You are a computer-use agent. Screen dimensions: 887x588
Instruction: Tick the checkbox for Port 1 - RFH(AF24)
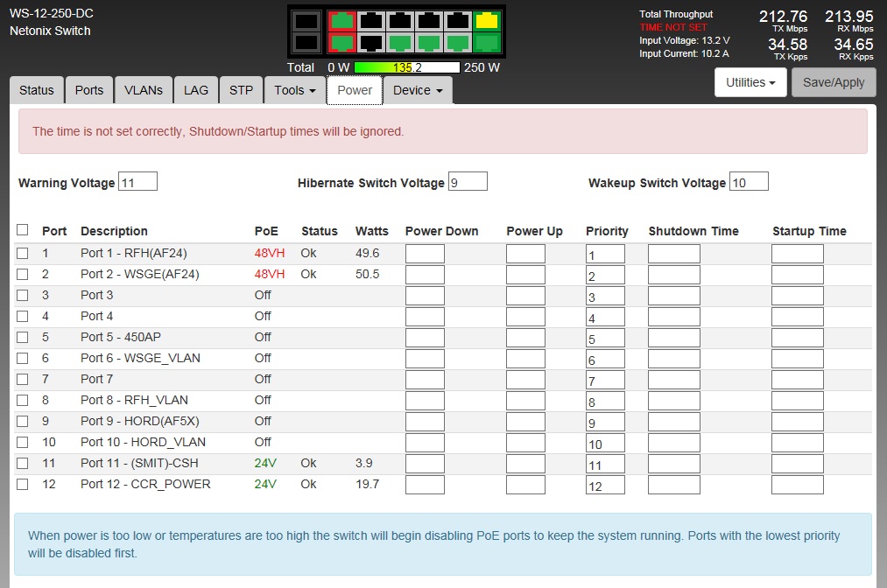click(23, 253)
